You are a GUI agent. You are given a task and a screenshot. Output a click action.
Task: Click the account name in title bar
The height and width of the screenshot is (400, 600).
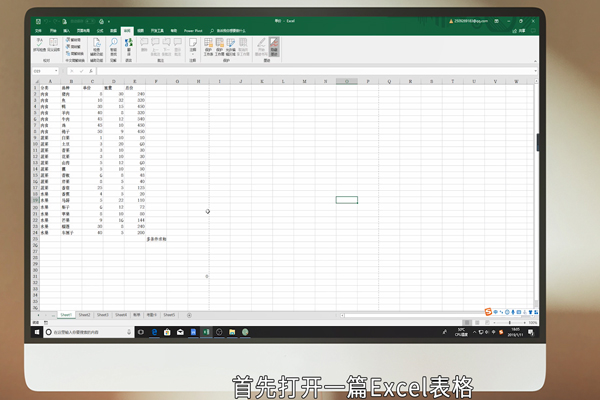click(469, 21)
